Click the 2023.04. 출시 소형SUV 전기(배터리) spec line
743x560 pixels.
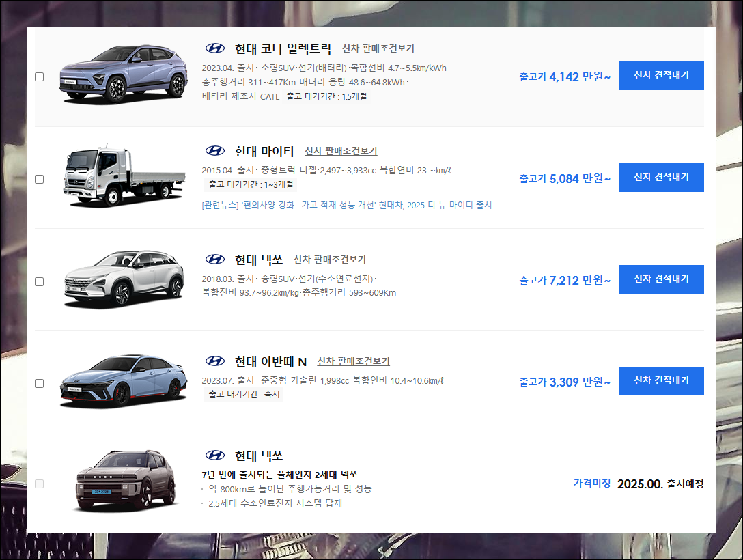tap(326, 68)
